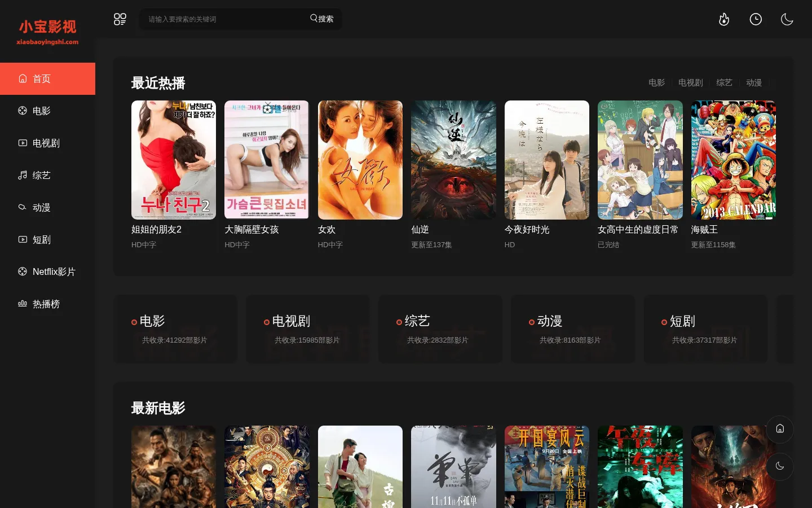Click the 今夜好时光 title link
This screenshot has width=812, height=508.
click(x=527, y=230)
